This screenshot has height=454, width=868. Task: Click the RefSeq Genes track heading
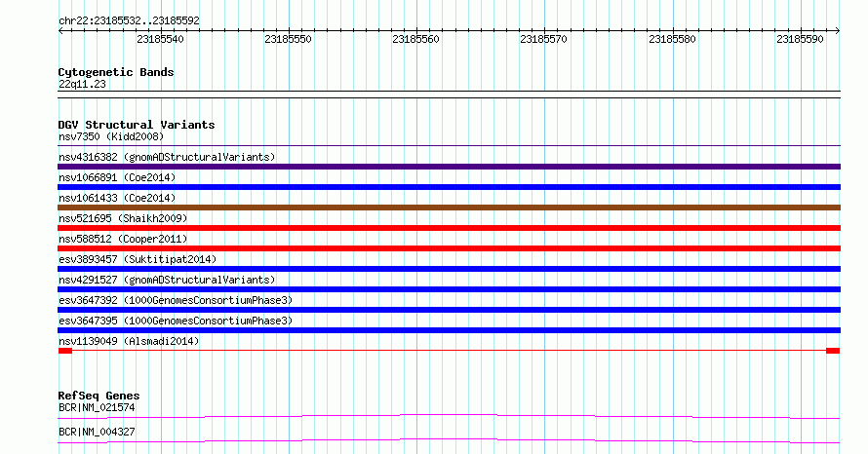click(x=99, y=396)
